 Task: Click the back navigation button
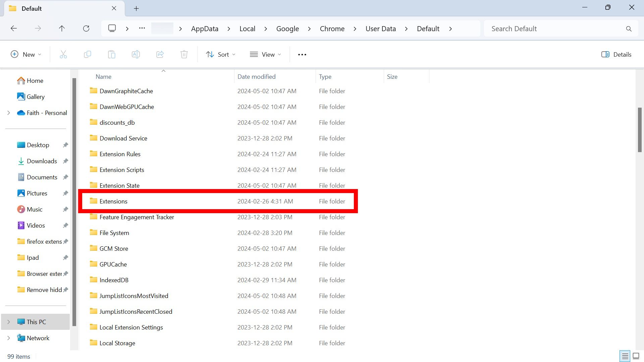[x=14, y=28]
